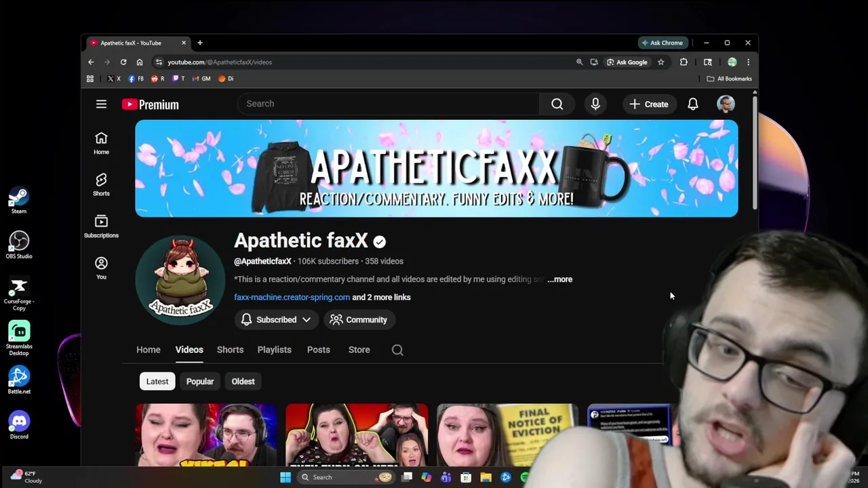Click Ask Google in the address bar

[627, 62]
